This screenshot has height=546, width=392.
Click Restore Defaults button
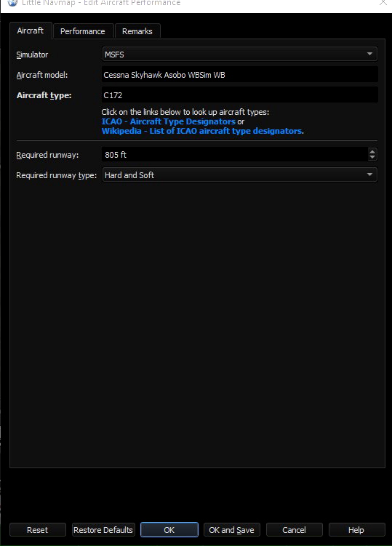pos(103,529)
